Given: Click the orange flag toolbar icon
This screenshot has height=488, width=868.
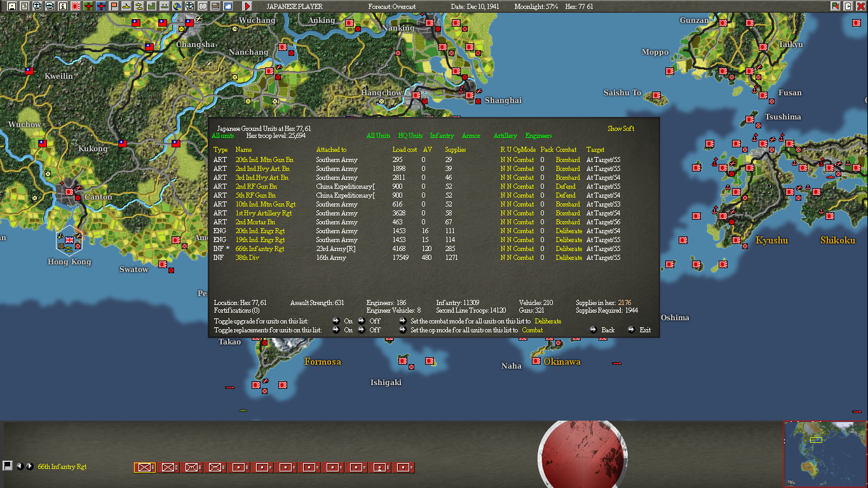Looking at the screenshot, I should tap(114, 6).
